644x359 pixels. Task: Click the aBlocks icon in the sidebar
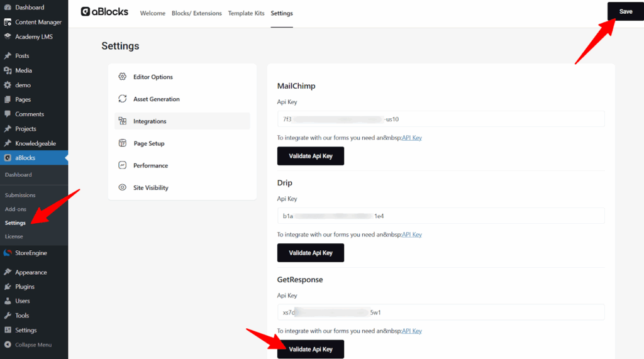8,158
